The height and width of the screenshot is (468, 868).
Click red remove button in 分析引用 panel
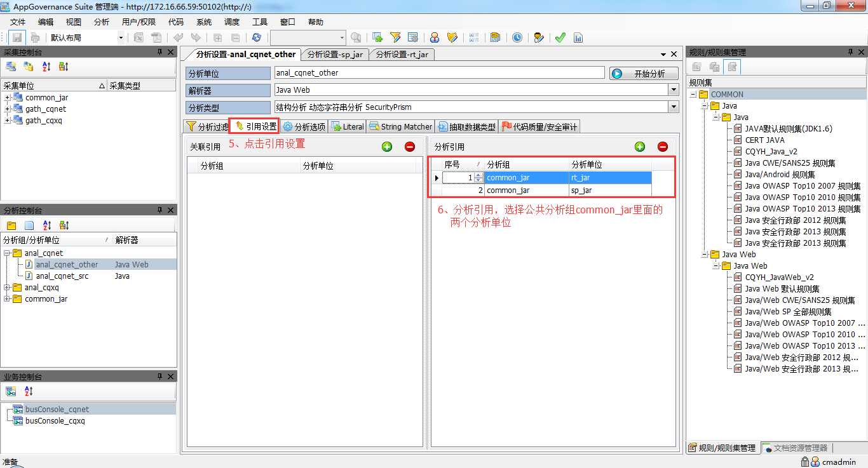(x=663, y=147)
